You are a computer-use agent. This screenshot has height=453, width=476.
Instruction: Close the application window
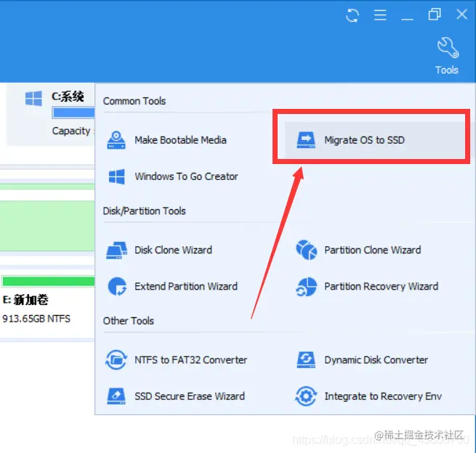pos(461,15)
